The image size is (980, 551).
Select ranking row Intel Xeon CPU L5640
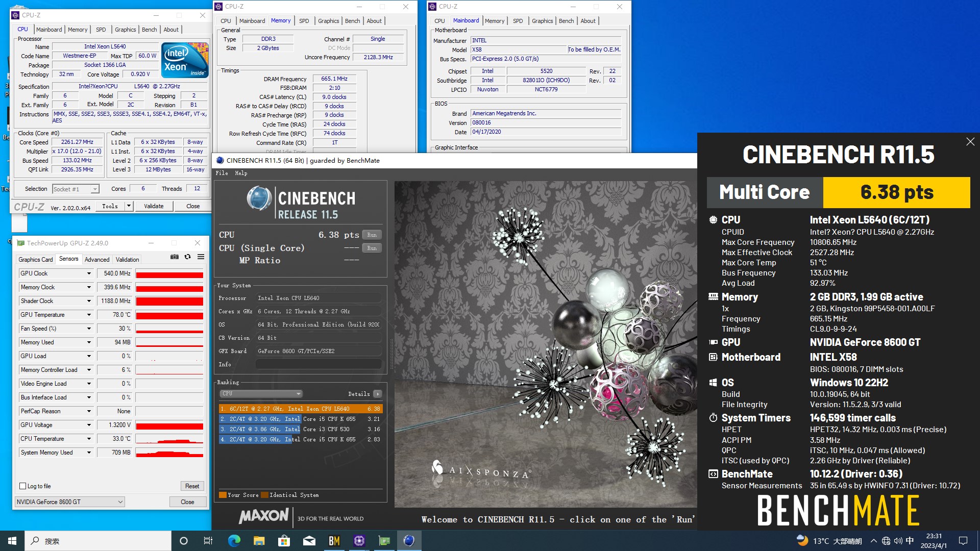(x=301, y=409)
